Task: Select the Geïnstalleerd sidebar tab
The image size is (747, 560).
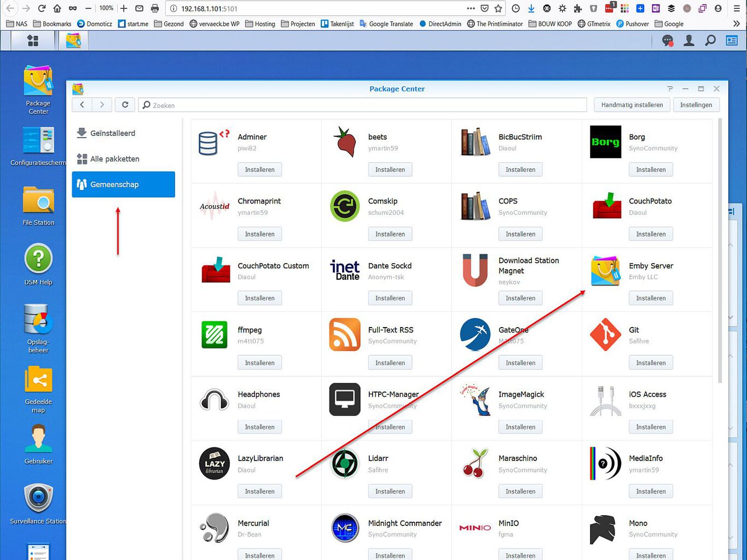Action: click(112, 133)
